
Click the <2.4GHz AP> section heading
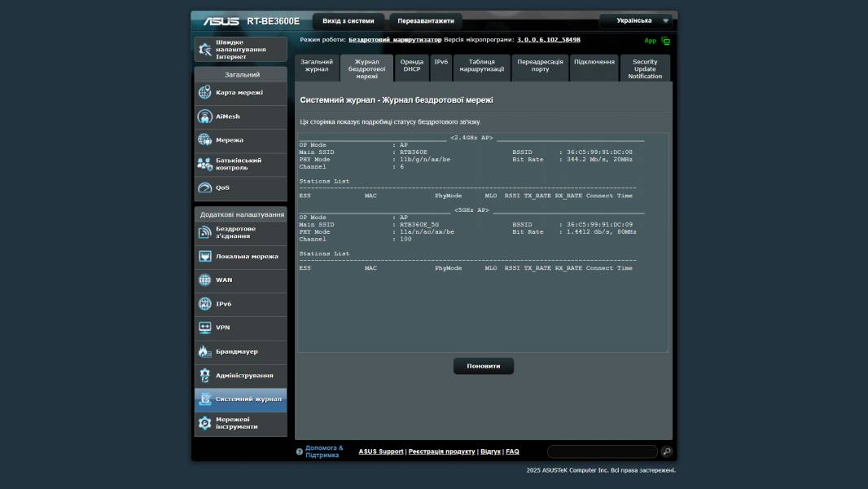click(x=471, y=138)
